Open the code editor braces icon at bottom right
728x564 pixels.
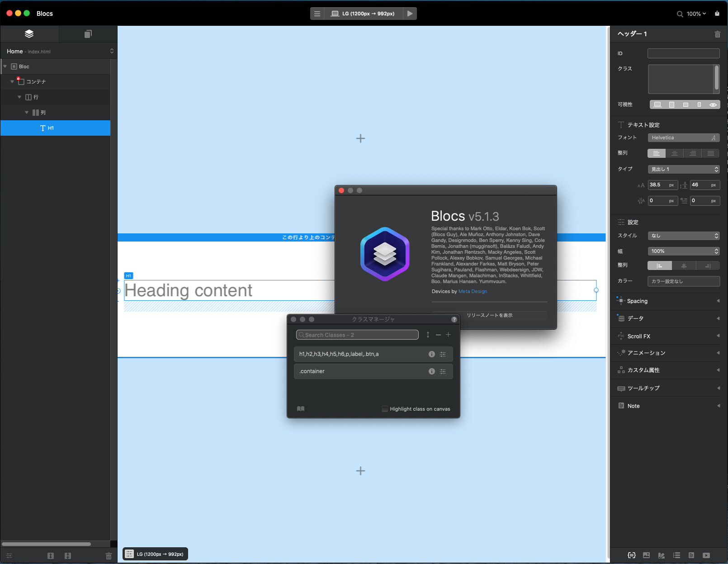pos(632,555)
